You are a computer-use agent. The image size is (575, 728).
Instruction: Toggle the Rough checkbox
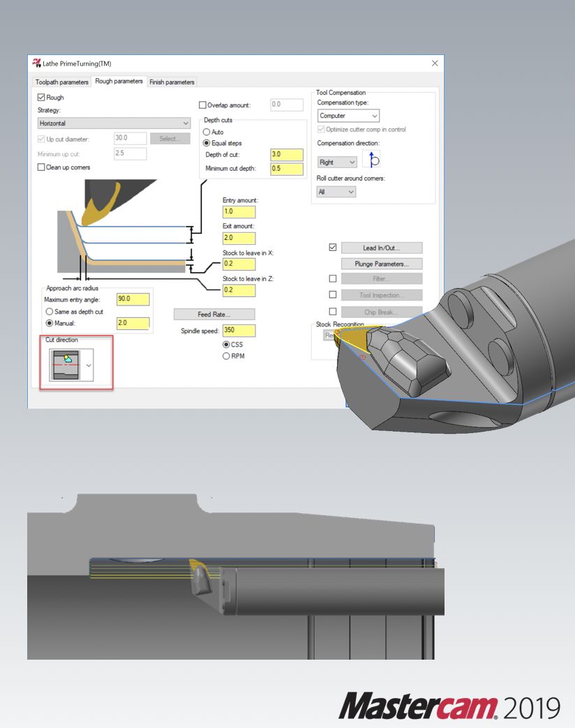[x=42, y=98]
